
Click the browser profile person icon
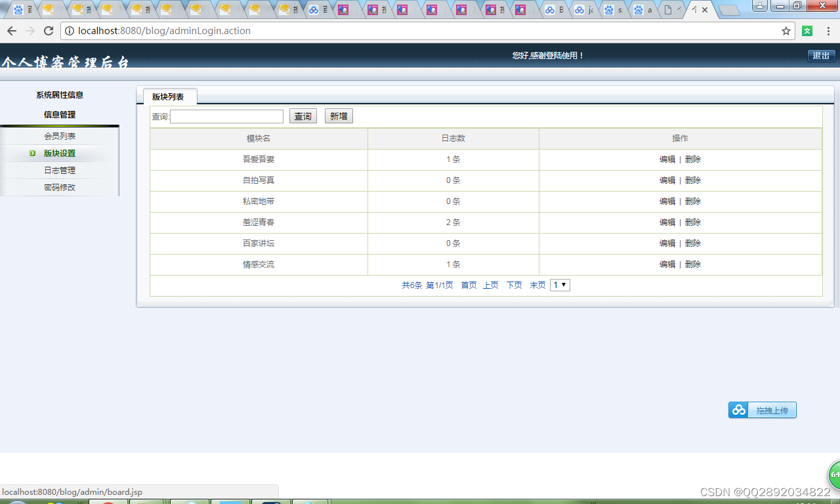pyautogui.click(x=760, y=6)
